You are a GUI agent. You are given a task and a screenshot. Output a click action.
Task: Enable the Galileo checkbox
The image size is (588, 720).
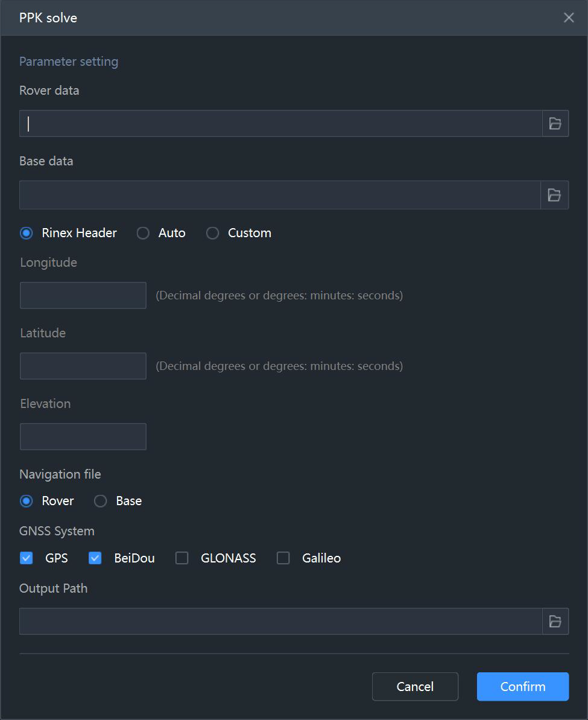[283, 558]
